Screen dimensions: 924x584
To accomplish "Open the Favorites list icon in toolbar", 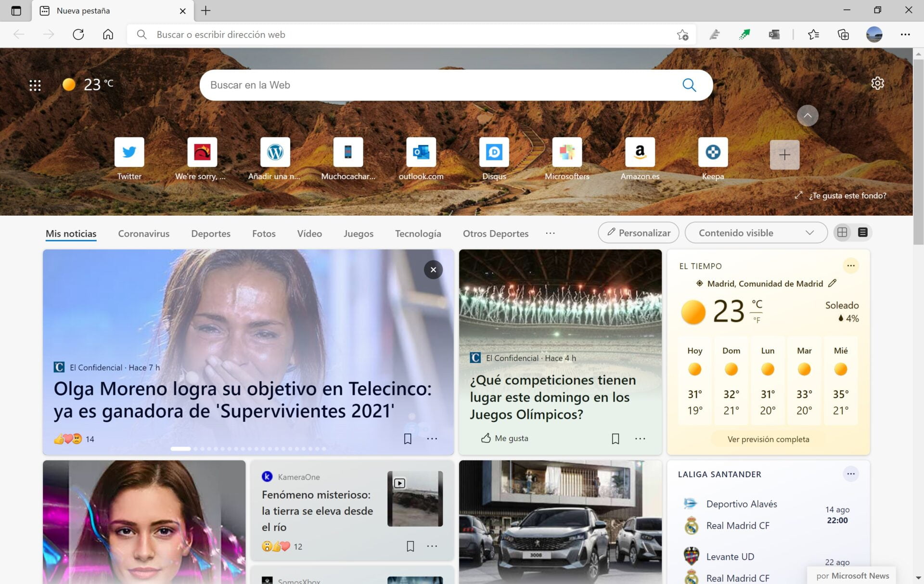I will point(813,34).
